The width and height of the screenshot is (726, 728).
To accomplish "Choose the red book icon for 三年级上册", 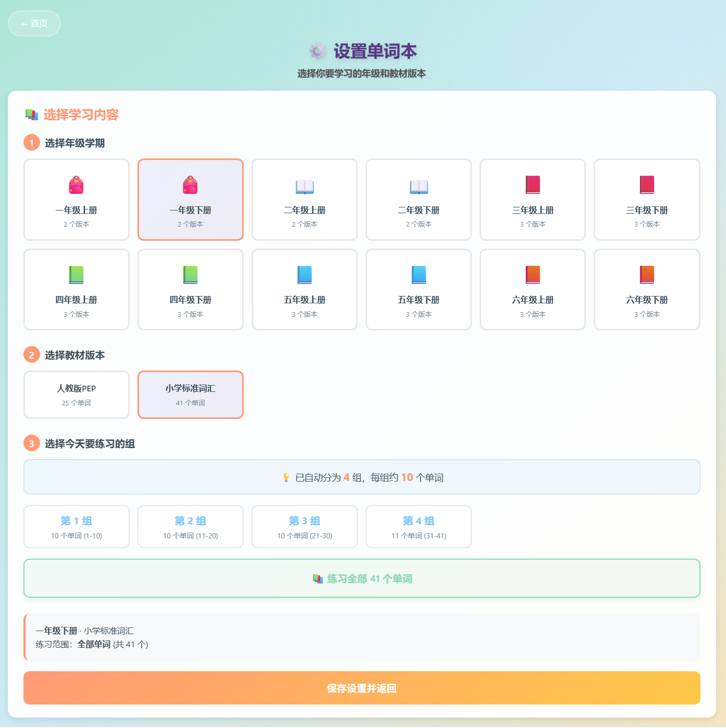I will [x=533, y=185].
